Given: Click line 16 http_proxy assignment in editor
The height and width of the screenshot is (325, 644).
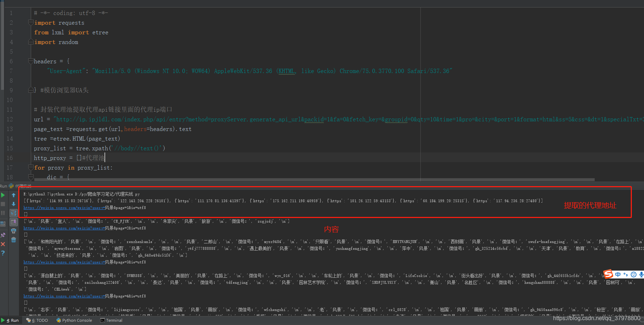Looking at the screenshot, I should 69,158.
